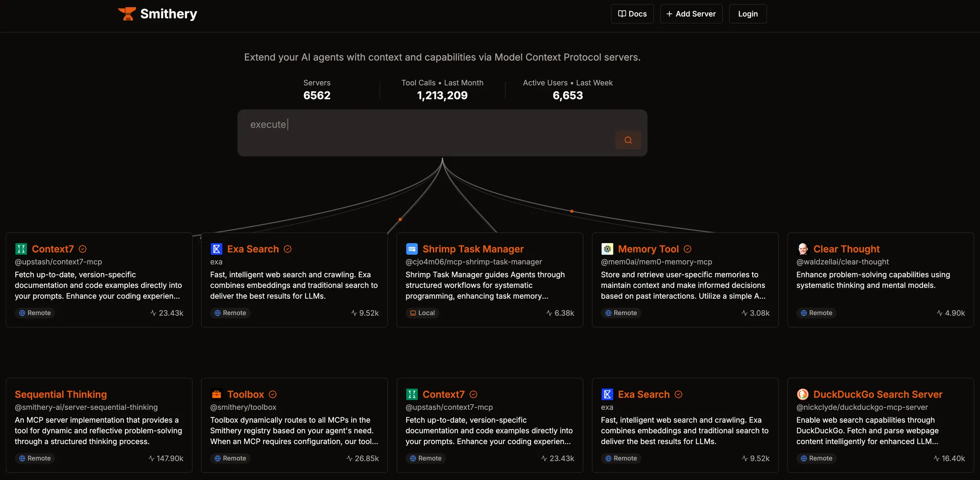980x480 pixels.
Task: Click the Clear Thought avatar icon
Action: pyautogui.click(x=802, y=249)
